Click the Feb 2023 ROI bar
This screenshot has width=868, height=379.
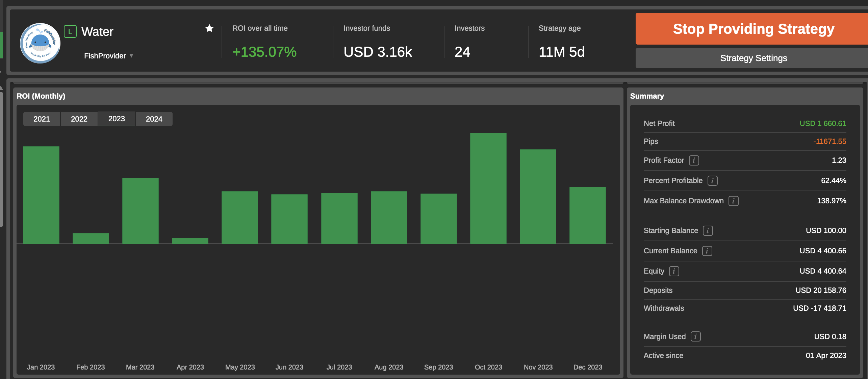pos(91,238)
